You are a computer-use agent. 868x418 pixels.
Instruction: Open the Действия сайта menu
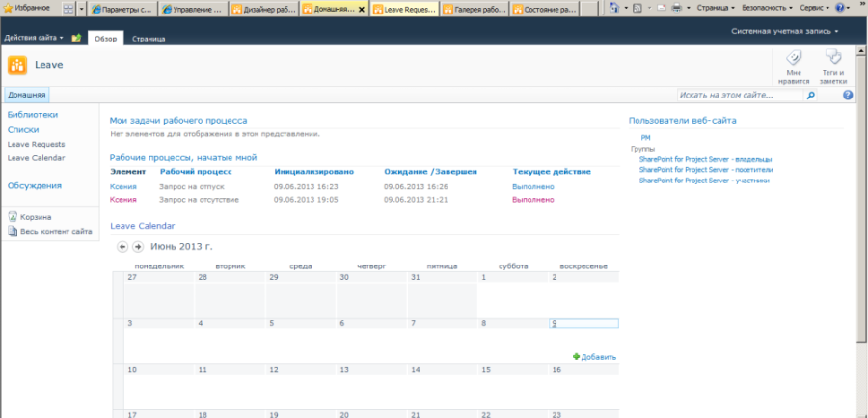(x=34, y=38)
